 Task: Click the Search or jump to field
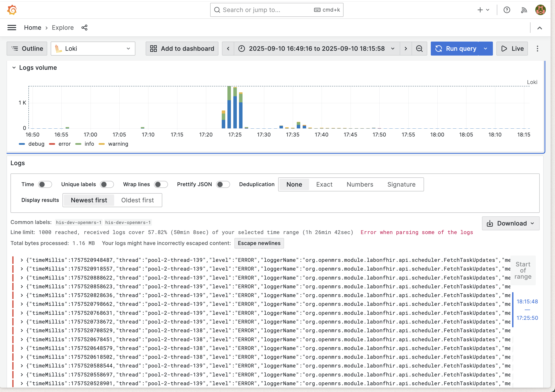click(x=277, y=10)
